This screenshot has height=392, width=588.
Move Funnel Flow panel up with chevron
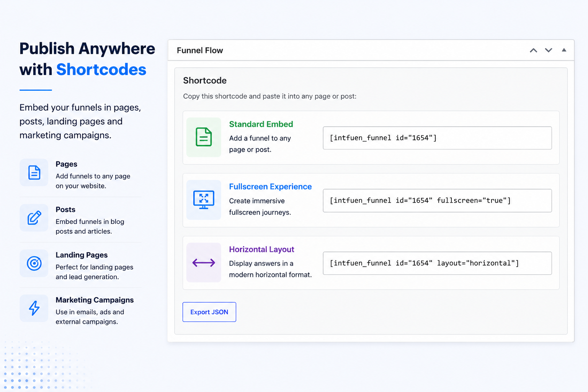(x=533, y=50)
